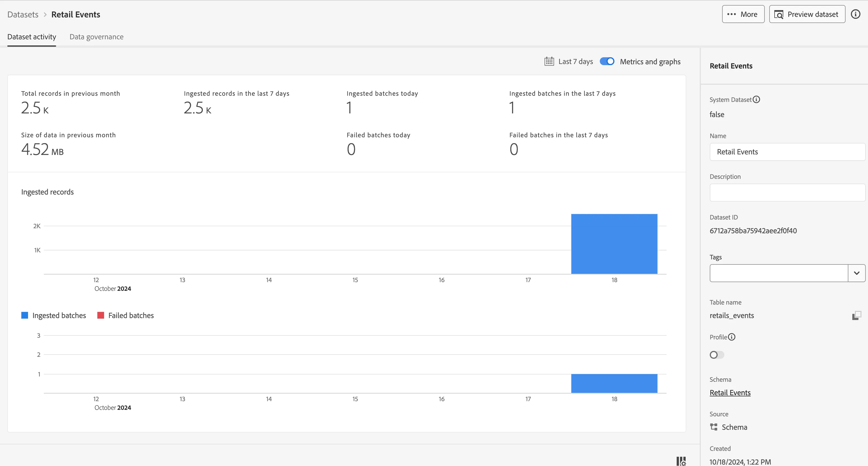Open the column settings icon at bottom
The image size is (868, 466).
click(681, 461)
